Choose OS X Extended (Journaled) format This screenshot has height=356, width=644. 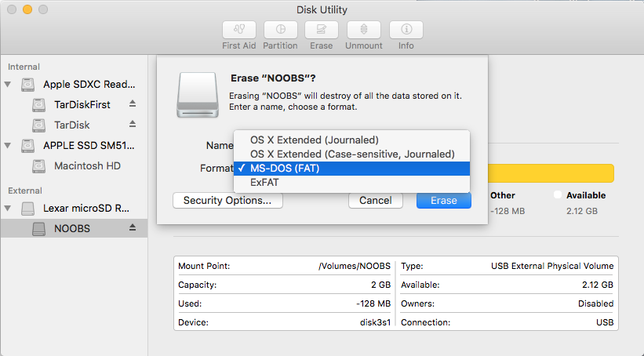click(351, 140)
